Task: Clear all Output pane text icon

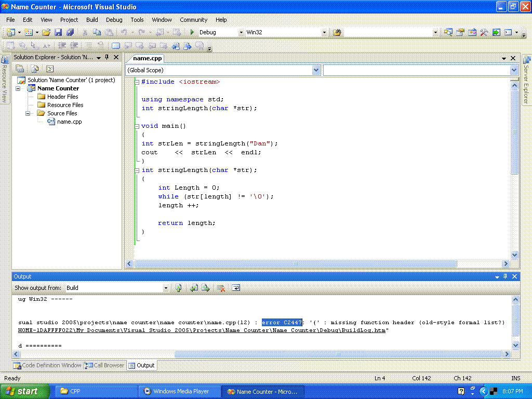Action: 221,288
